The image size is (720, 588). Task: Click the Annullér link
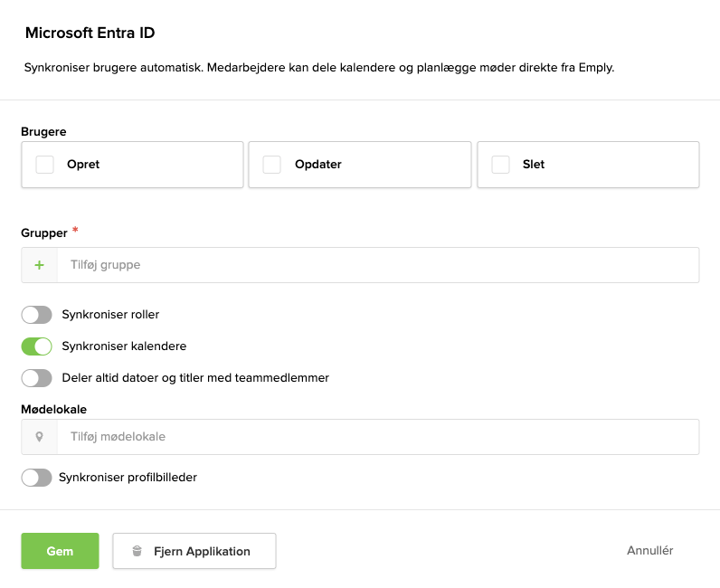[649, 551]
